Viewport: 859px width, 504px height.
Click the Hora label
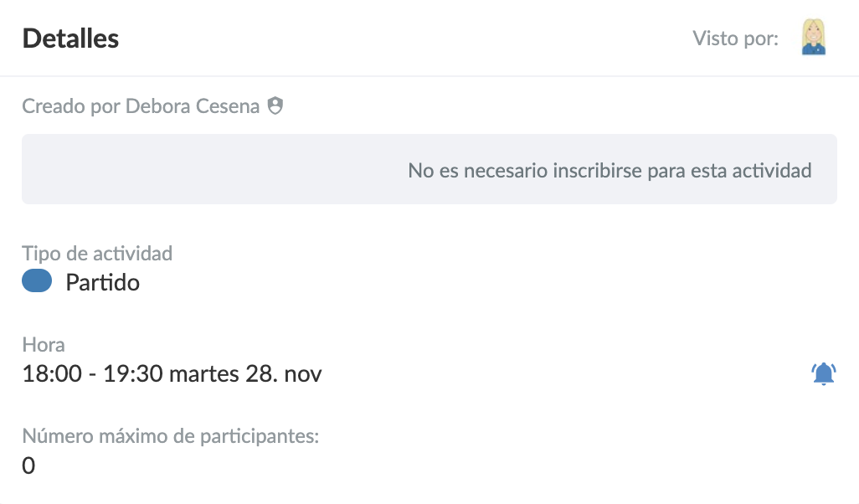pos(43,345)
